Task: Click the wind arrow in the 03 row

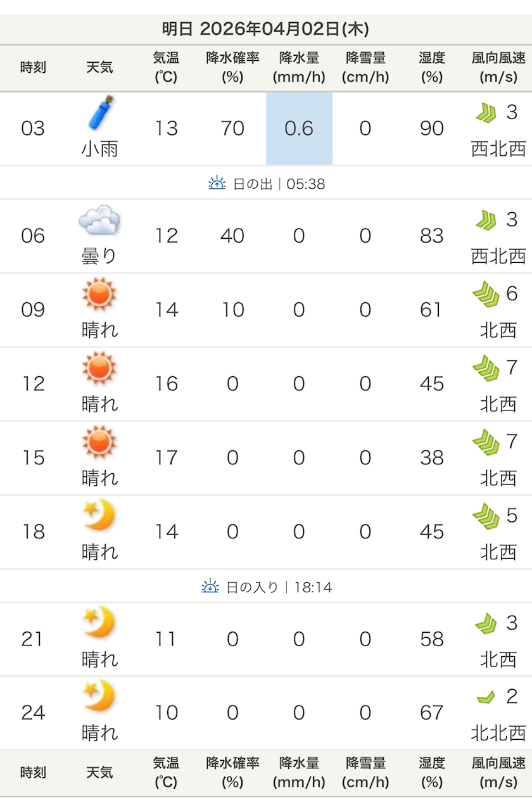Action: [486, 113]
